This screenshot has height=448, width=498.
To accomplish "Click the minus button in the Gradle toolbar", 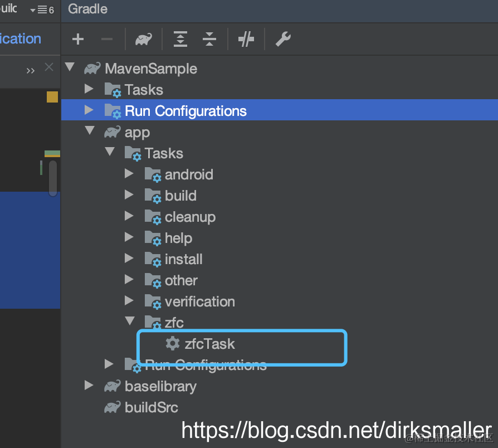I will click(x=107, y=40).
